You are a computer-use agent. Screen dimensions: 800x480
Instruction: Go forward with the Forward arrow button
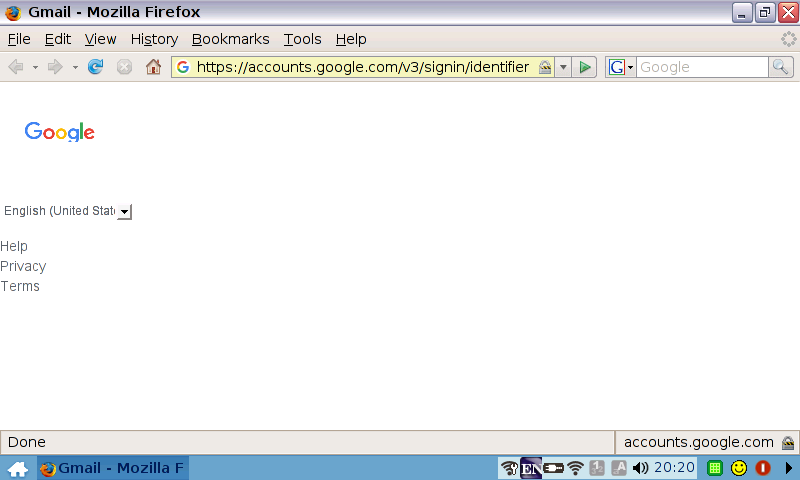55,67
